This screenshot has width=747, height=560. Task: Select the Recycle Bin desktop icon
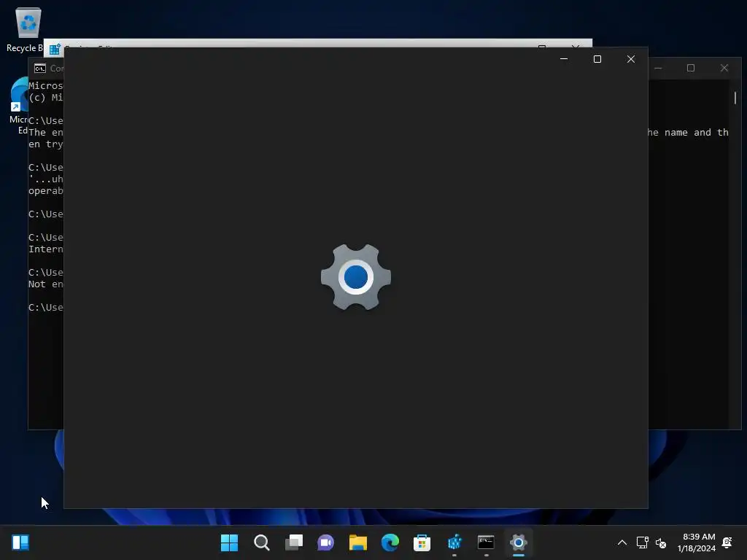tap(25, 29)
